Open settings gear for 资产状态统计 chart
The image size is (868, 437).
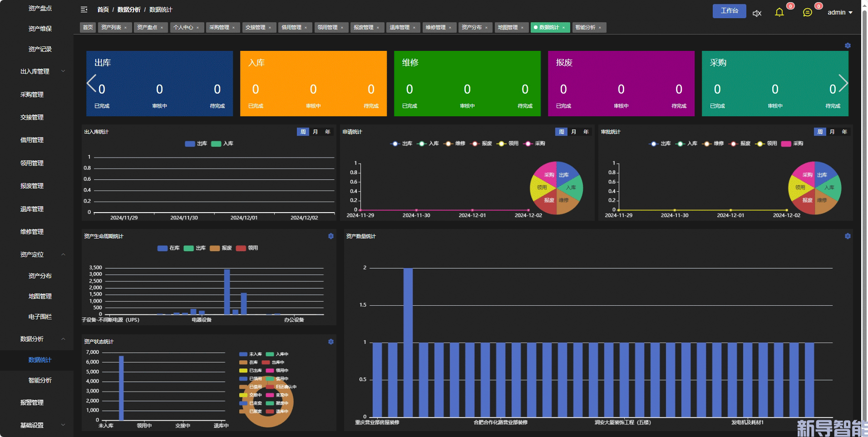(331, 342)
